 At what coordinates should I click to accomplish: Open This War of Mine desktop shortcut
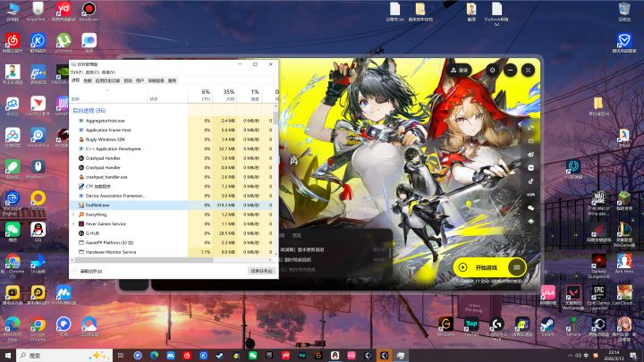click(x=598, y=204)
